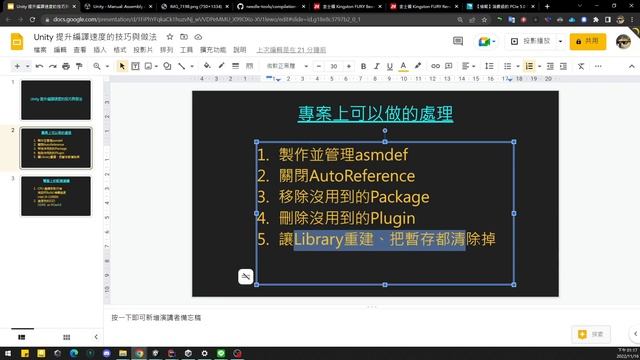The width and height of the screenshot is (640, 360).
Task: Clear formatting with the crossed T icon
Action: click(581, 66)
